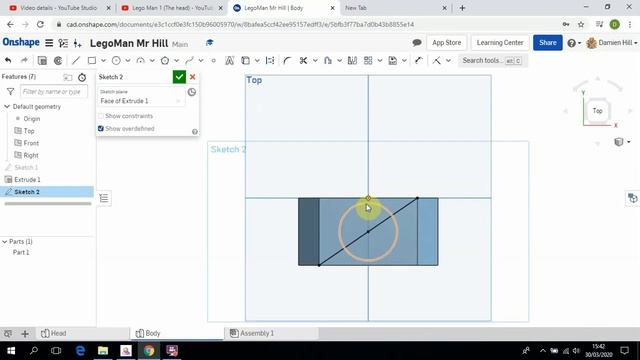This screenshot has width=640, height=360.
Task: Cancel Sketch 2 with the red X
Action: [193, 77]
